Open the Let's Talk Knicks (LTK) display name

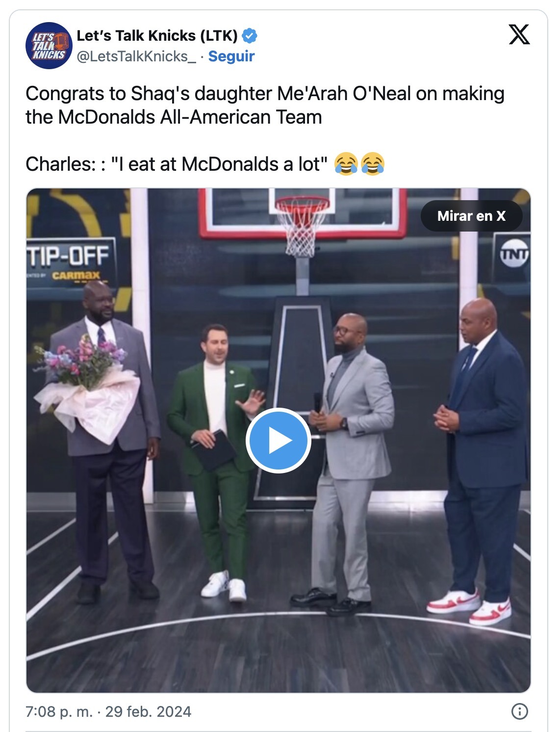point(157,36)
